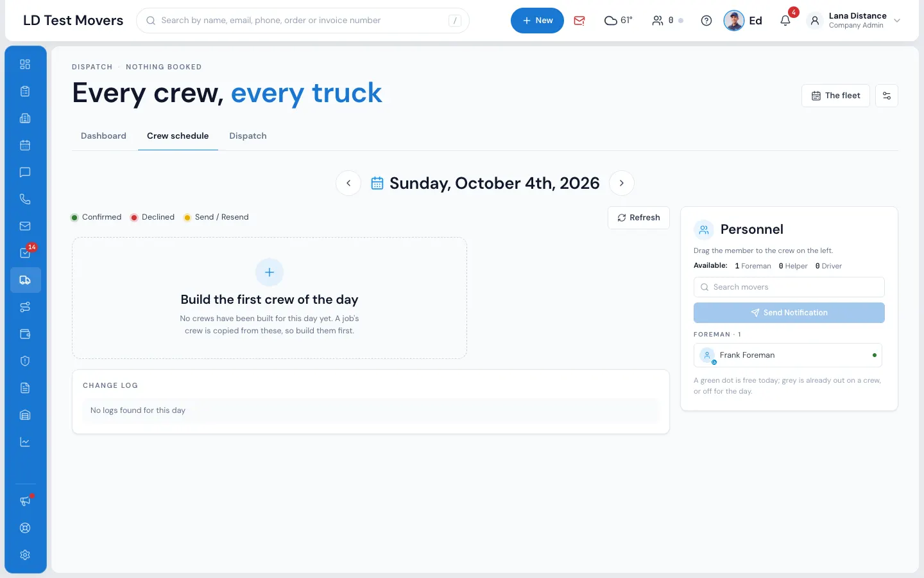The width and height of the screenshot is (924, 578).
Task: Open the help question mark icon
Action: (x=706, y=21)
